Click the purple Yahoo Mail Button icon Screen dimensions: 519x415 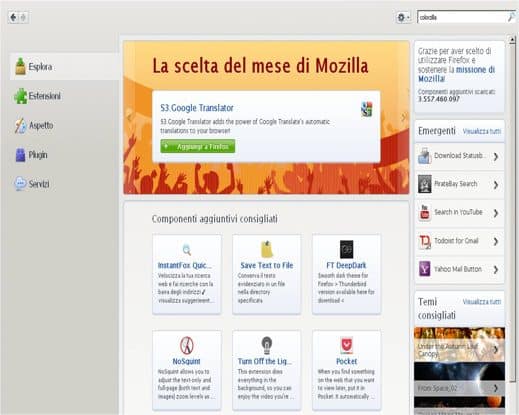click(x=425, y=269)
